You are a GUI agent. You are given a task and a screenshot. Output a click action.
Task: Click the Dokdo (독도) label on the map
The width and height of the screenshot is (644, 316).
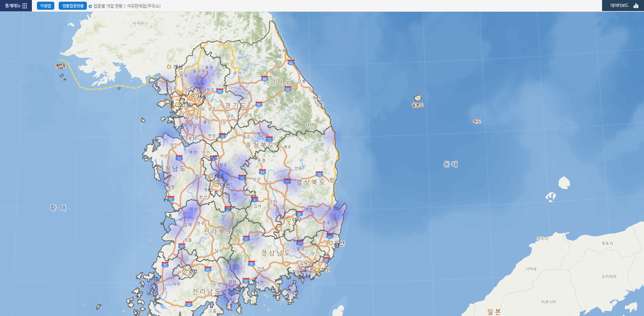pyautogui.click(x=477, y=121)
